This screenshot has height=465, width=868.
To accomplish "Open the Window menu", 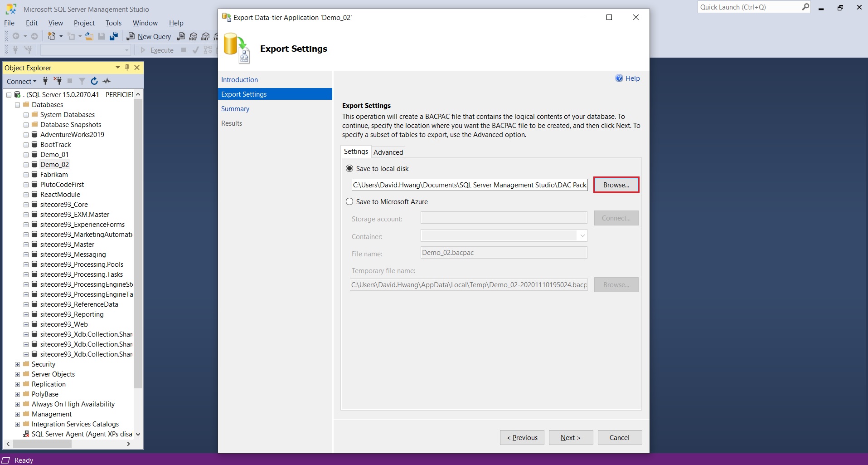I will coord(145,23).
